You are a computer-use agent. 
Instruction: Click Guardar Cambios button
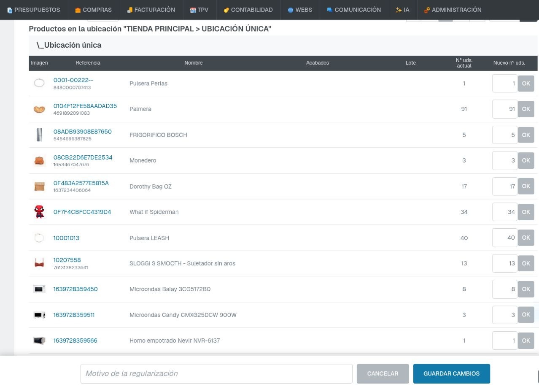(x=452, y=373)
